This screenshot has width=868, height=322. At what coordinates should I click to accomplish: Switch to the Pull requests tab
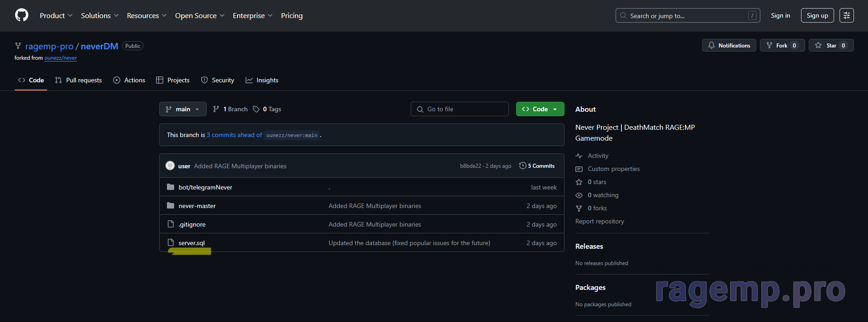click(78, 80)
